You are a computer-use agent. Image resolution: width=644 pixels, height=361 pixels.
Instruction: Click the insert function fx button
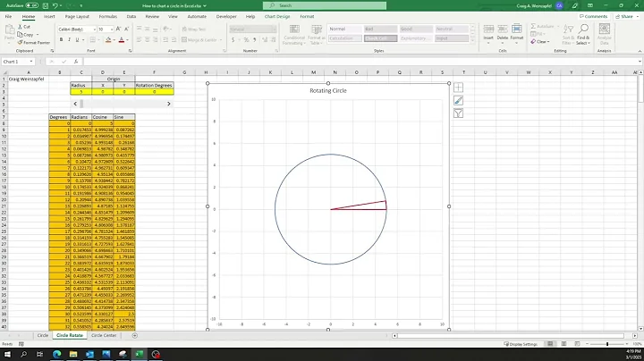click(76, 62)
